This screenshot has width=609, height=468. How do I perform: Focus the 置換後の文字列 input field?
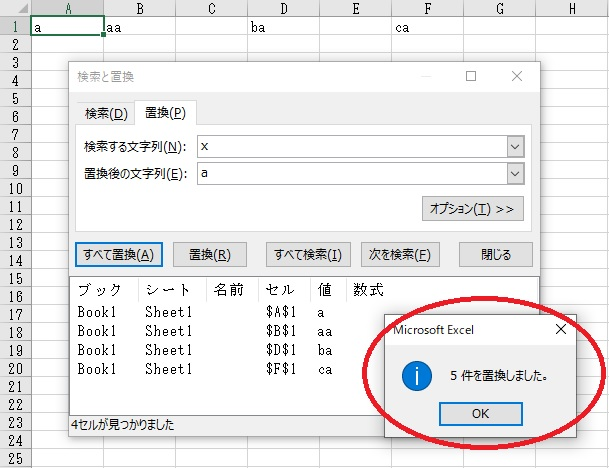(x=352, y=173)
